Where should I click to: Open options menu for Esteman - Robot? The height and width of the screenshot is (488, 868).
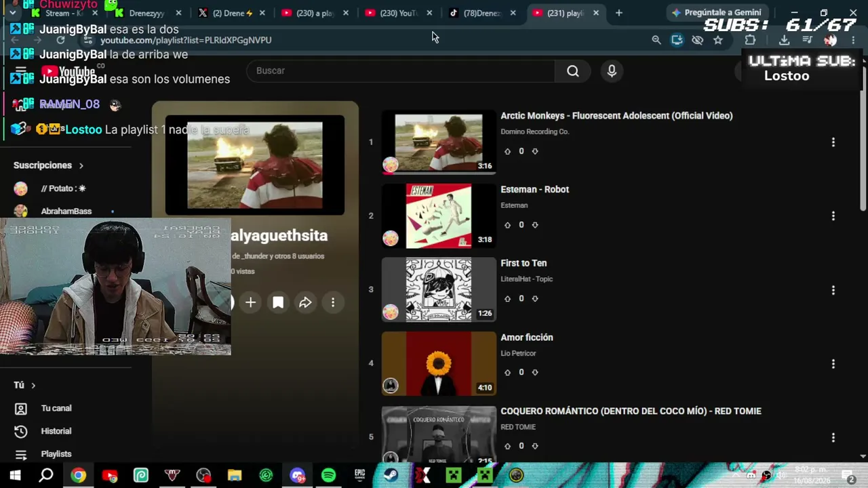coord(833,216)
